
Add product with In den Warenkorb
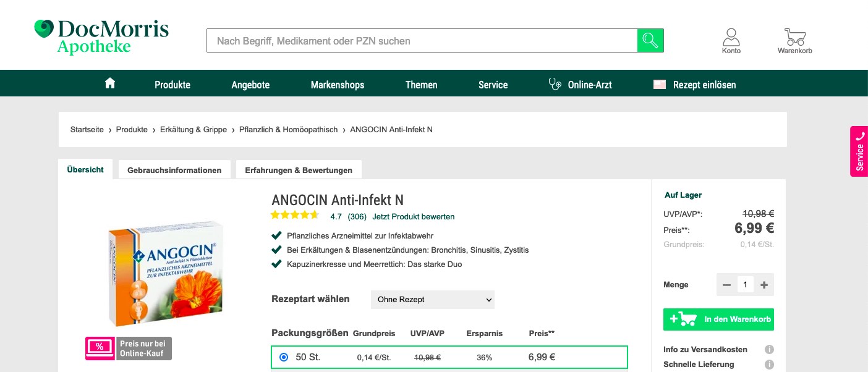point(718,319)
